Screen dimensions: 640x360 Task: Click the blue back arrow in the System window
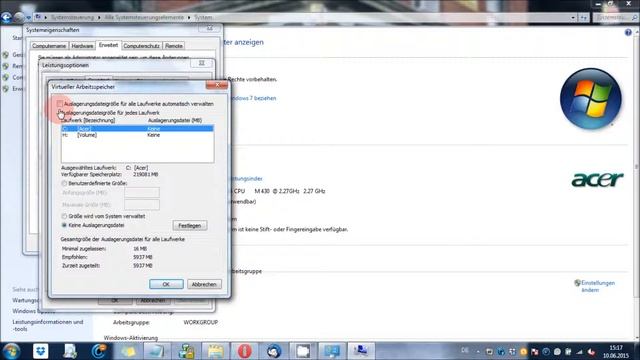click(6, 18)
